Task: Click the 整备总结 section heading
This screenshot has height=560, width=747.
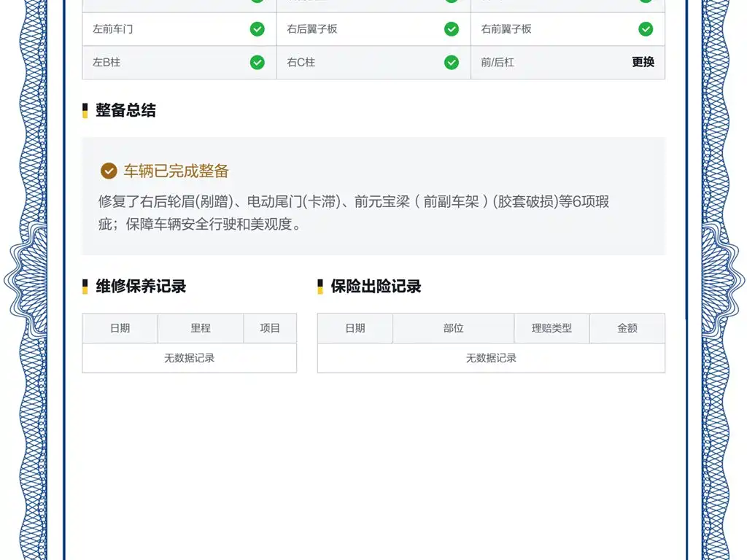Action: pyautogui.click(x=125, y=110)
